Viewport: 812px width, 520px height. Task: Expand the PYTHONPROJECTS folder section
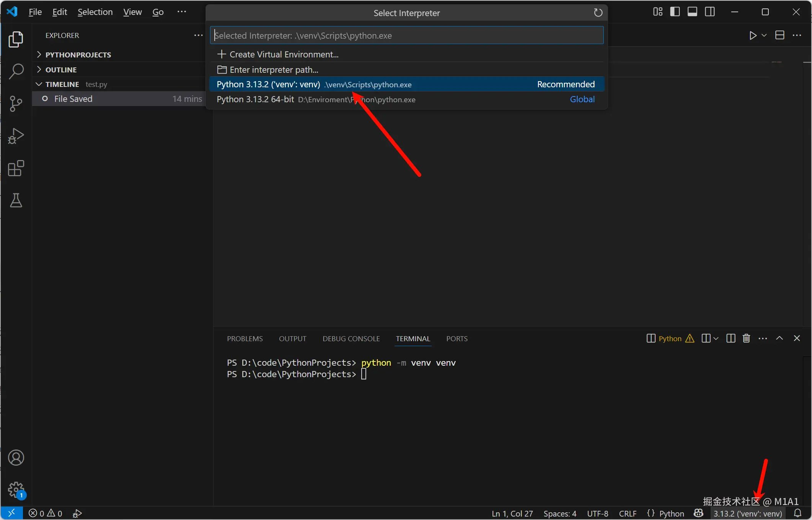(x=78, y=55)
